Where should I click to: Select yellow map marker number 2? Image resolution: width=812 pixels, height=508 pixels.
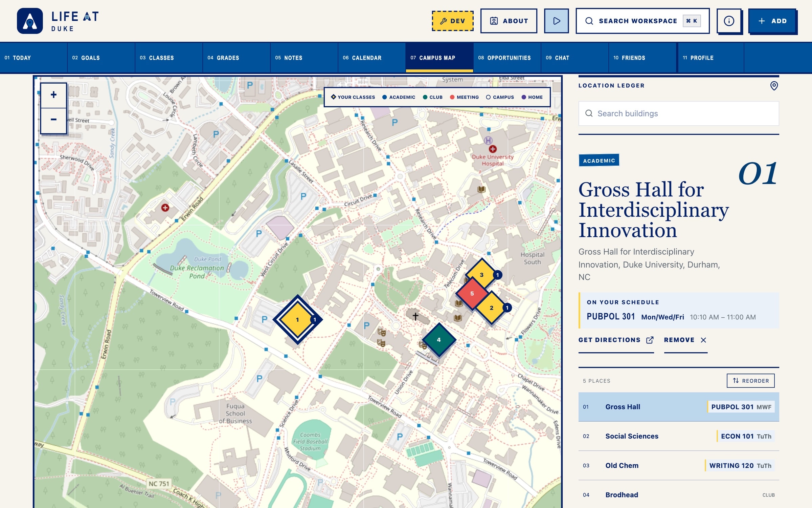pyautogui.click(x=492, y=308)
